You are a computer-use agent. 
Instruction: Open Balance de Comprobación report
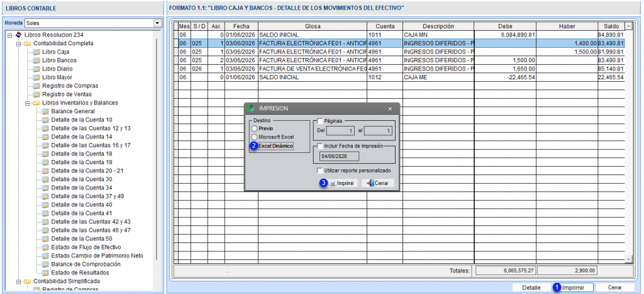pos(86,264)
